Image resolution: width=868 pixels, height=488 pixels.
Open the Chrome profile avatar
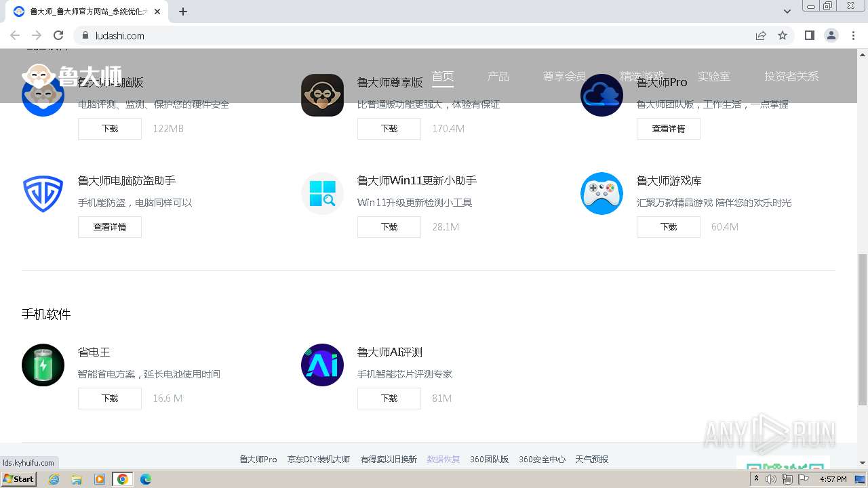pyautogui.click(x=831, y=35)
